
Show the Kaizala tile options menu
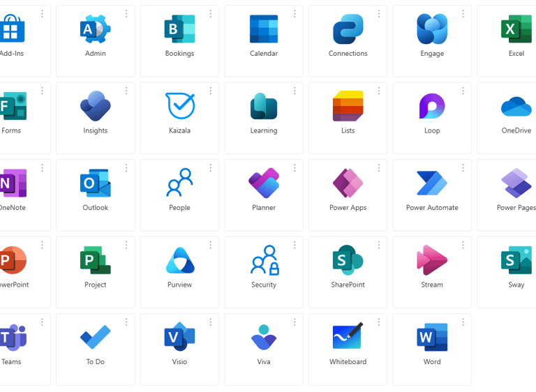point(211,91)
